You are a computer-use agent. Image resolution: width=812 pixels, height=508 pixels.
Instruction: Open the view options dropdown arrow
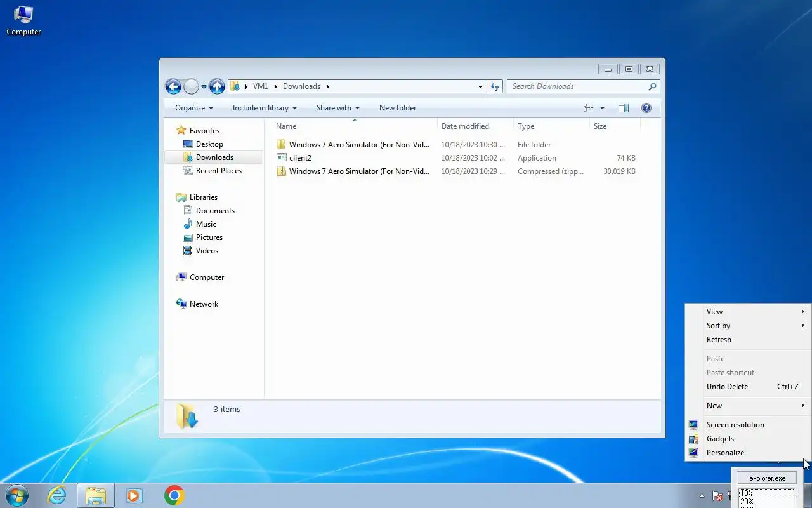pyautogui.click(x=602, y=108)
